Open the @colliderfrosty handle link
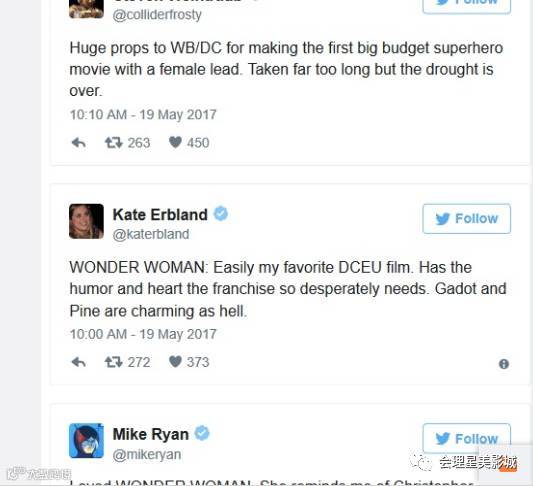The width and height of the screenshot is (533, 486). coord(157,15)
